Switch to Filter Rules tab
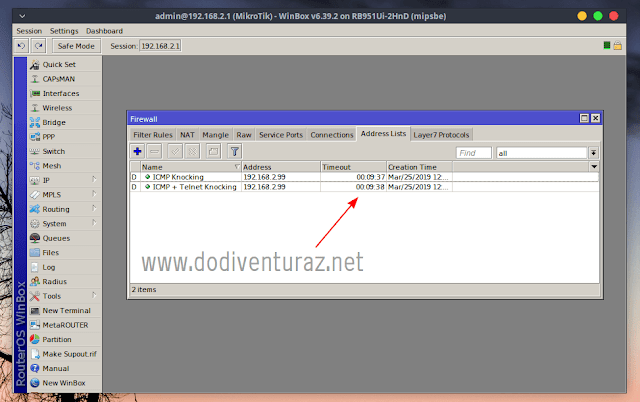This screenshot has height=402, width=640. (153, 135)
